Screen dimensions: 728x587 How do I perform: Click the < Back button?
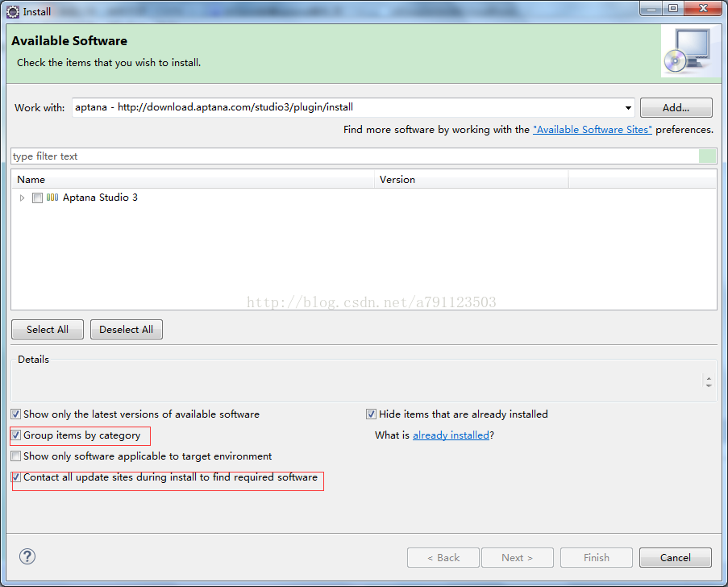click(443, 557)
